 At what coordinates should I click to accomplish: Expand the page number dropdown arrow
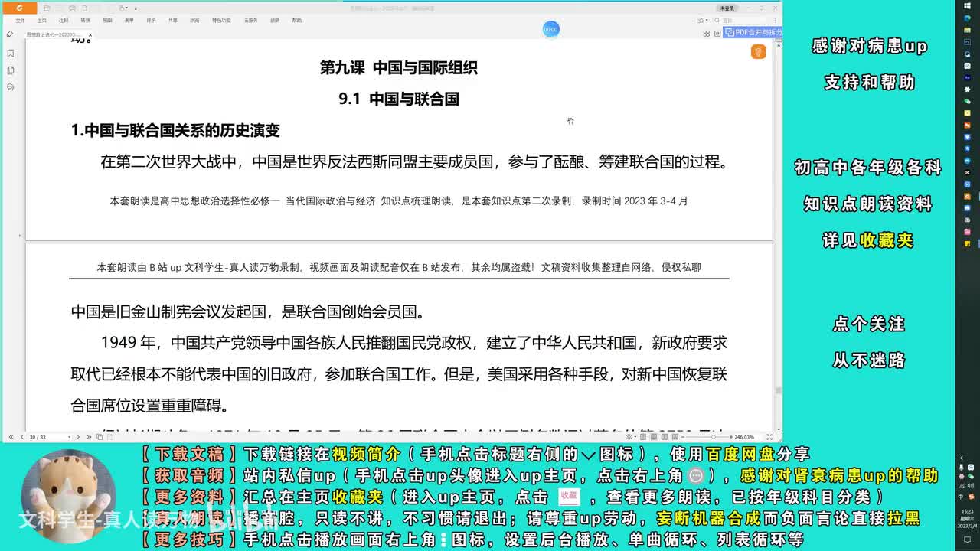click(x=70, y=437)
